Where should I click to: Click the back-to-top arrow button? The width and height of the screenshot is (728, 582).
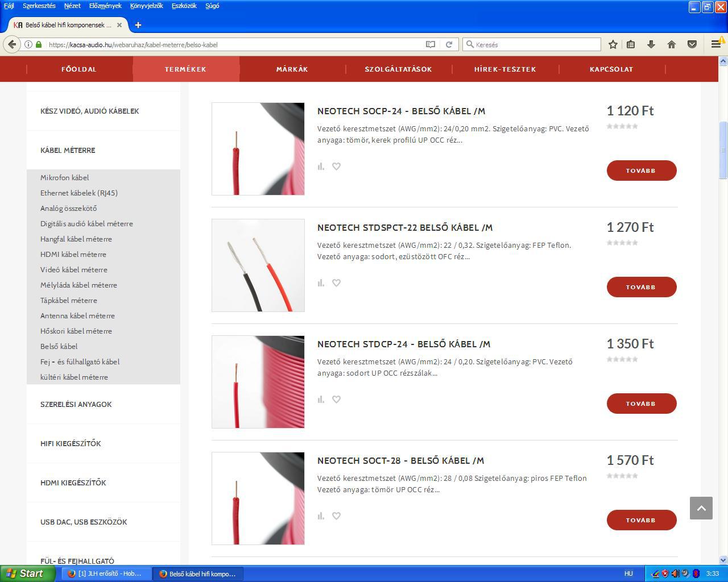point(701,508)
